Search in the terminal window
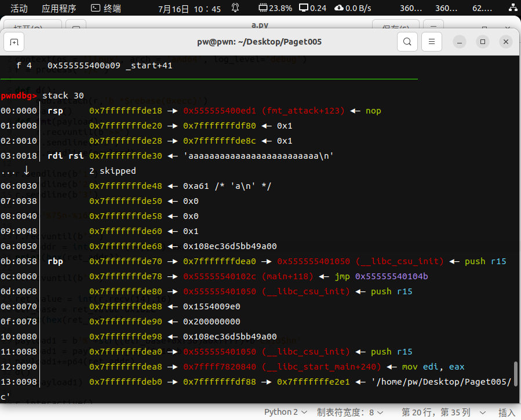521x420 pixels. pyautogui.click(x=407, y=42)
